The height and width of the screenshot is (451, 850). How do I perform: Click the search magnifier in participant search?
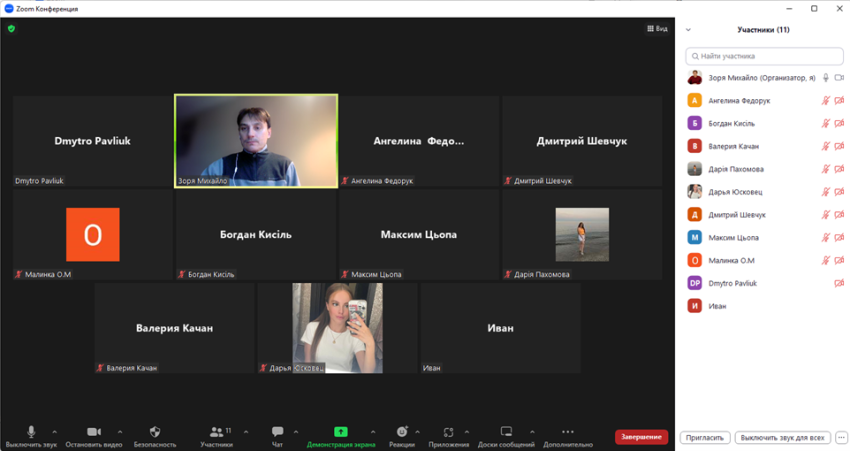694,56
